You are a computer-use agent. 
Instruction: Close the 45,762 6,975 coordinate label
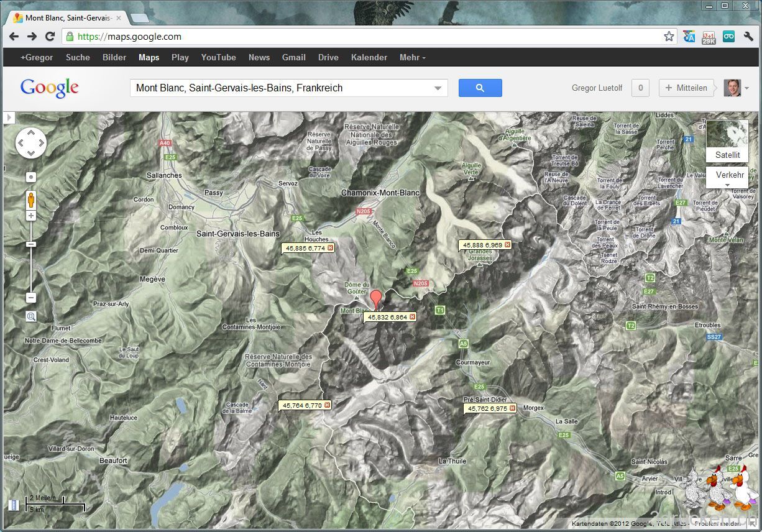(x=512, y=408)
